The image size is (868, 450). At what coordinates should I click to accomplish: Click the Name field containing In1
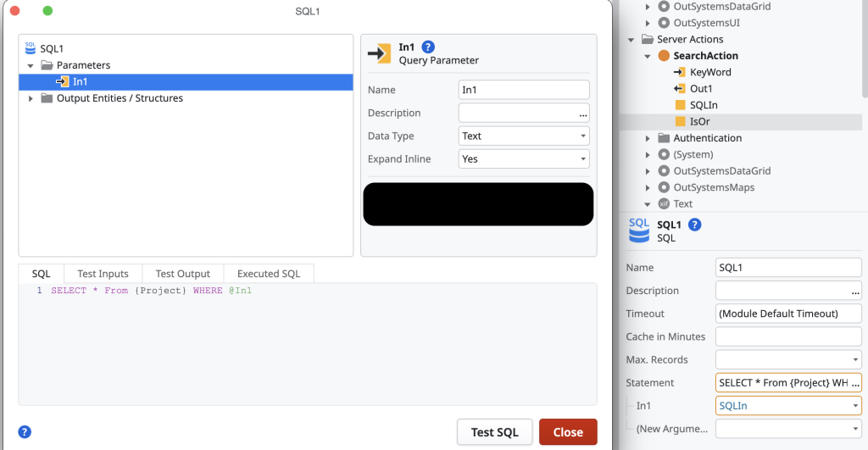523,90
